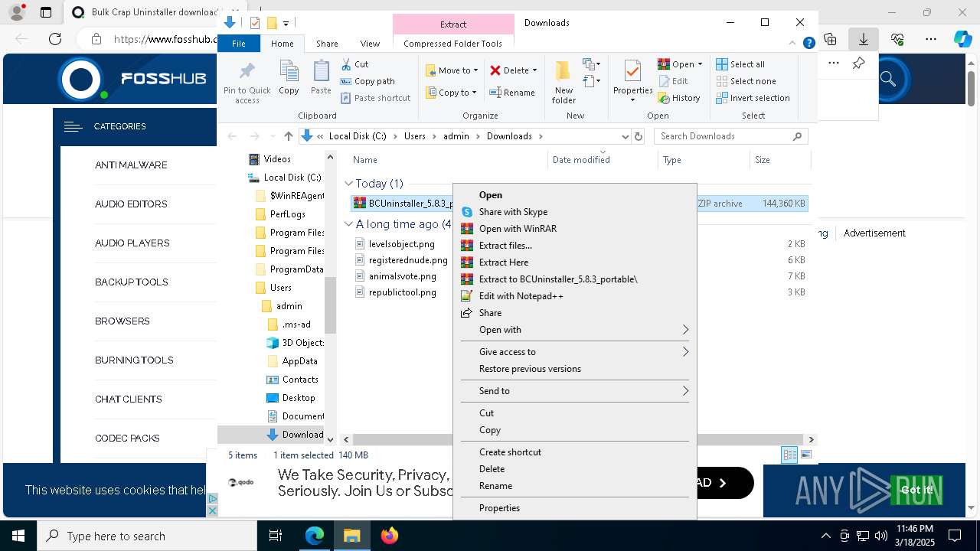Image resolution: width=980 pixels, height=551 pixels.
Task: Open BROWSERS category on FossHub
Action: coord(122,321)
